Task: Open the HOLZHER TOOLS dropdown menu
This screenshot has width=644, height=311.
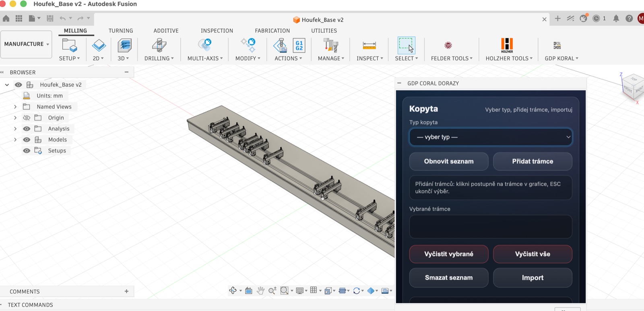Action: tap(509, 58)
